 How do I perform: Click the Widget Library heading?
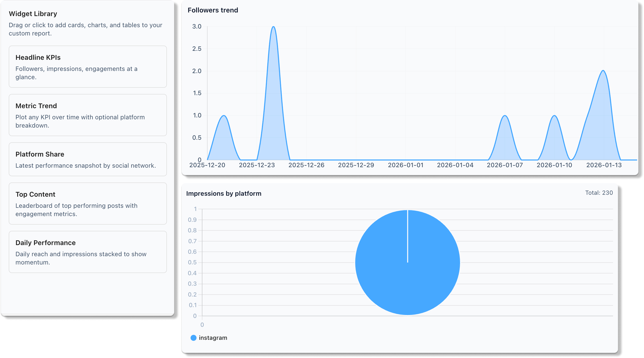33,14
